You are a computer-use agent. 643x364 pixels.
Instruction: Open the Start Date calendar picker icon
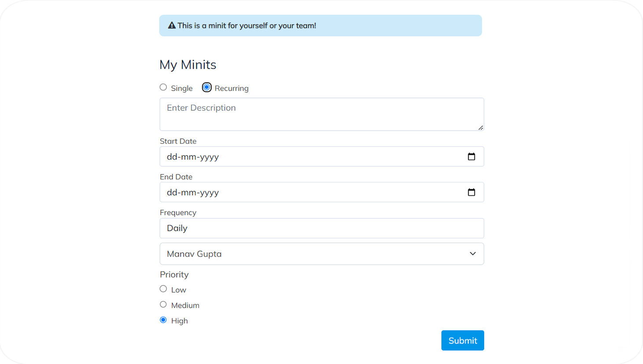point(471,157)
